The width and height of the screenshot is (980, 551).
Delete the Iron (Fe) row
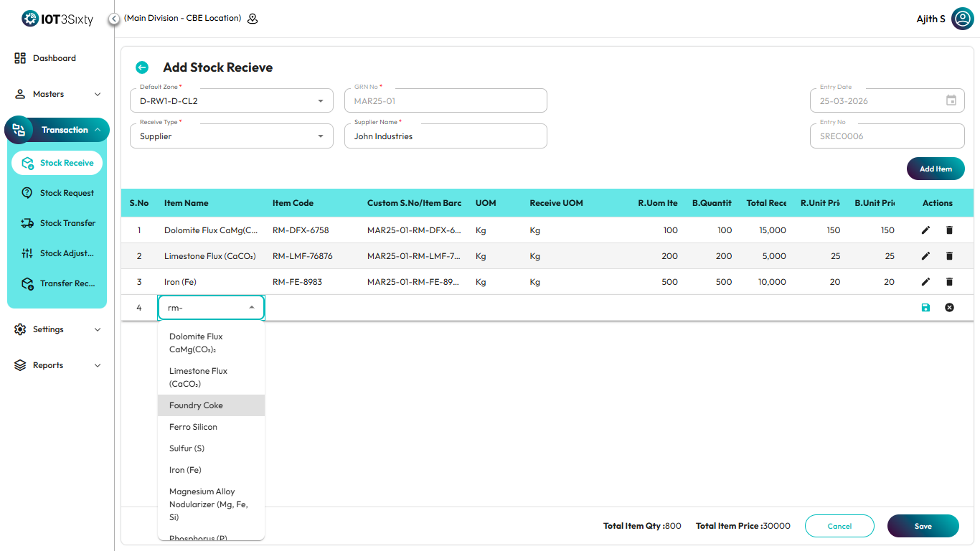click(949, 282)
